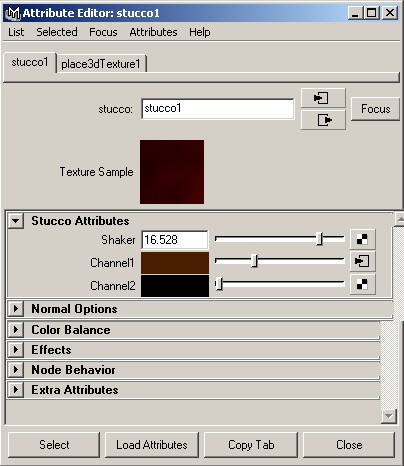404x466 pixels.
Task: Click the Channel2 checker map button
Action: click(x=362, y=284)
